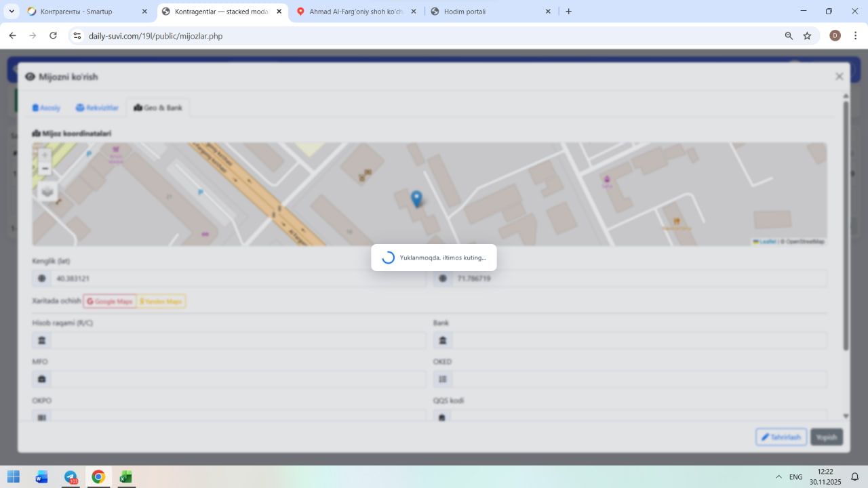Screen dimensions: 868x488
Task: Click the address bar URL
Action: [155, 36]
